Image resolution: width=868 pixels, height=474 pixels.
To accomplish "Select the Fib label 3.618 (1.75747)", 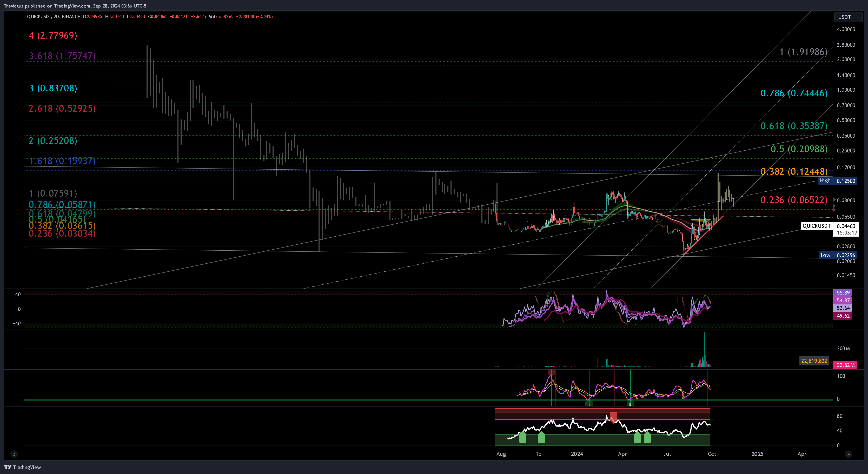I will point(62,56).
